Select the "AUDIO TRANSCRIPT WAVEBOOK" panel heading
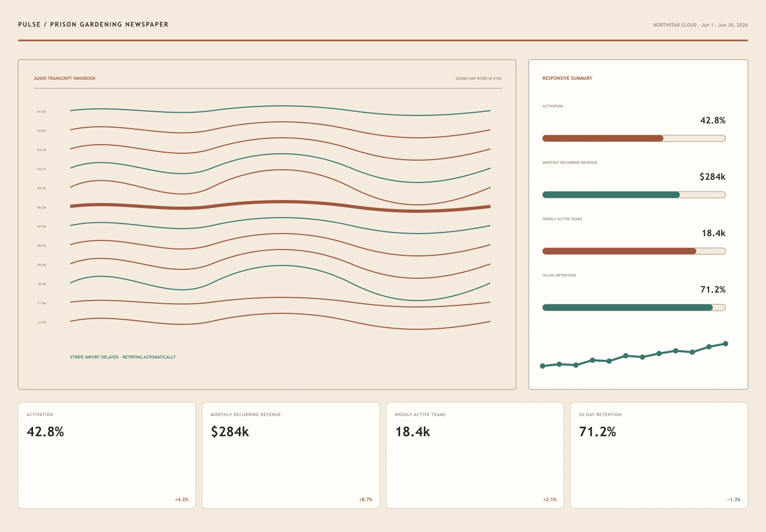The width and height of the screenshot is (766, 532). 65,78
